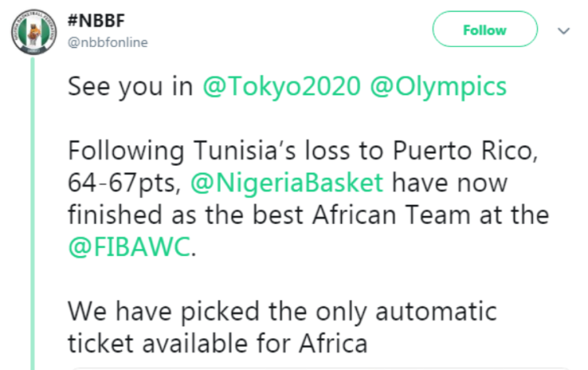The image size is (588, 370).
Task: Click the "See you in" text
Action: [130, 87]
